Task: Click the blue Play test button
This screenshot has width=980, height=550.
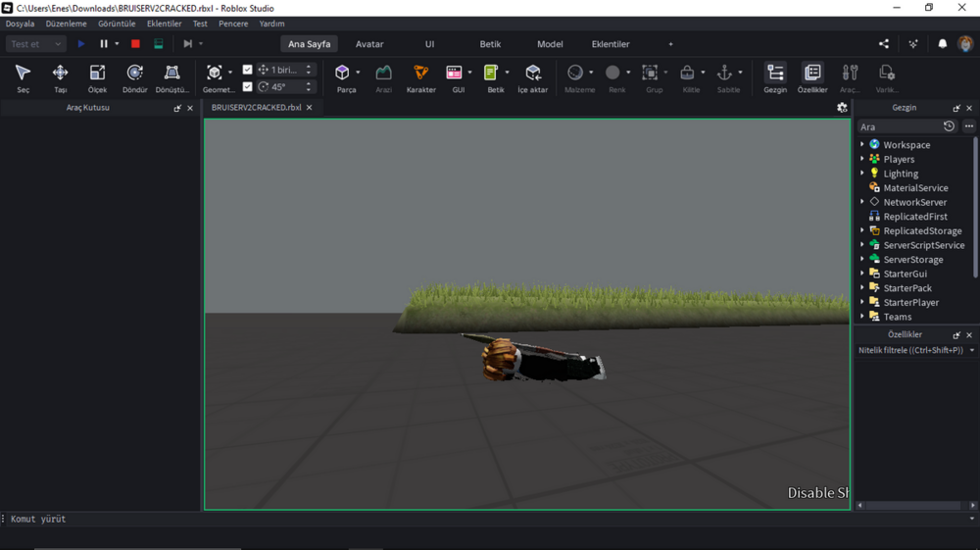Action: coord(80,44)
